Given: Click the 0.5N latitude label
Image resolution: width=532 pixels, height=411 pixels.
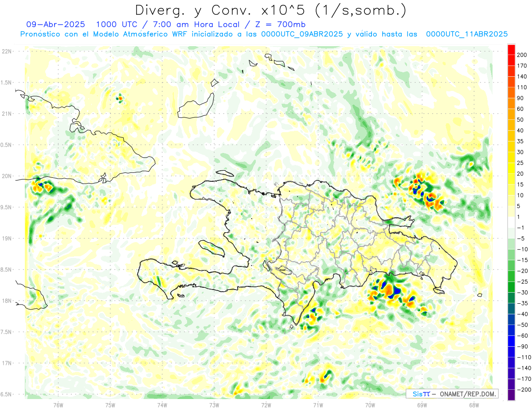Looking at the screenshot, I should 7,145.
